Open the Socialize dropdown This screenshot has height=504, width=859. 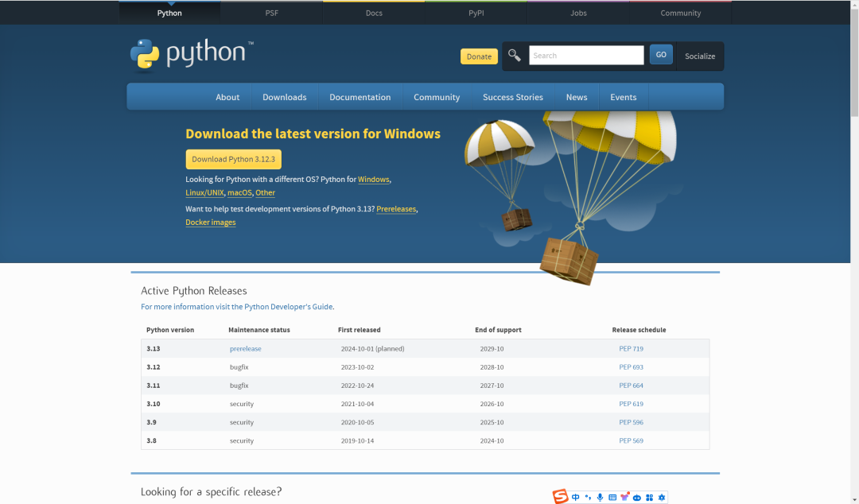(x=700, y=56)
